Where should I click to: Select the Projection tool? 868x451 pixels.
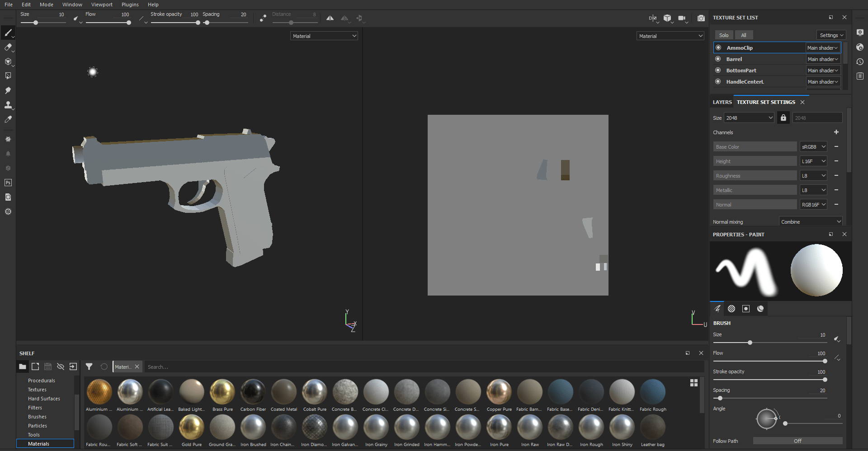(x=8, y=62)
